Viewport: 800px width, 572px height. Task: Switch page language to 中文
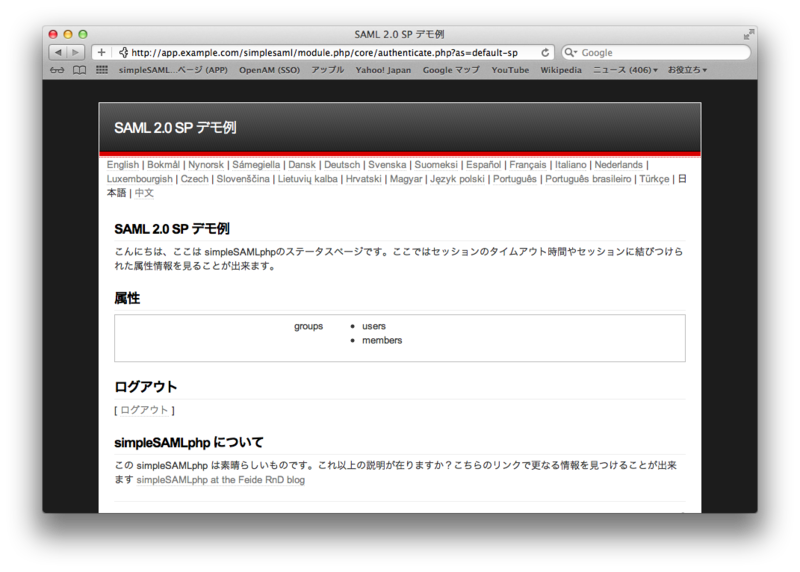pos(144,193)
